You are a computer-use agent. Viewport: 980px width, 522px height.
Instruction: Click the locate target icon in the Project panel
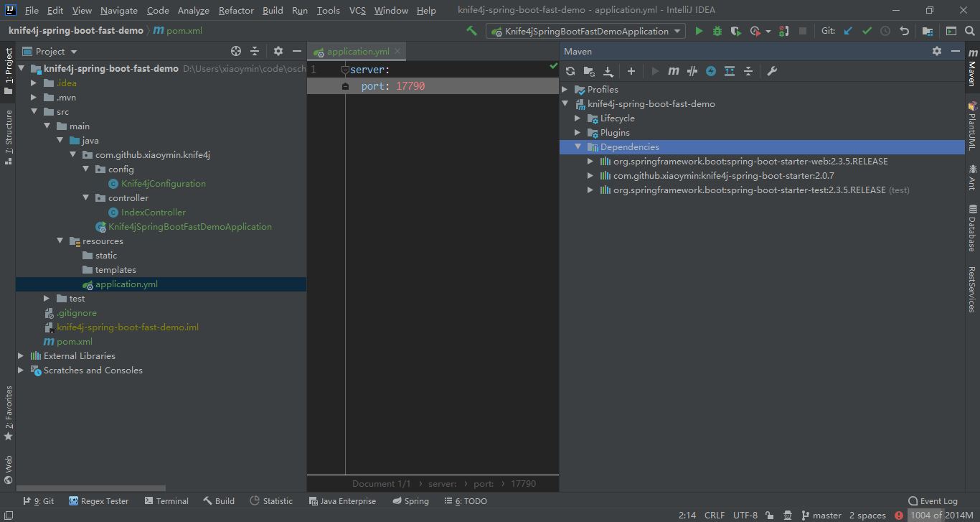pyautogui.click(x=236, y=51)
